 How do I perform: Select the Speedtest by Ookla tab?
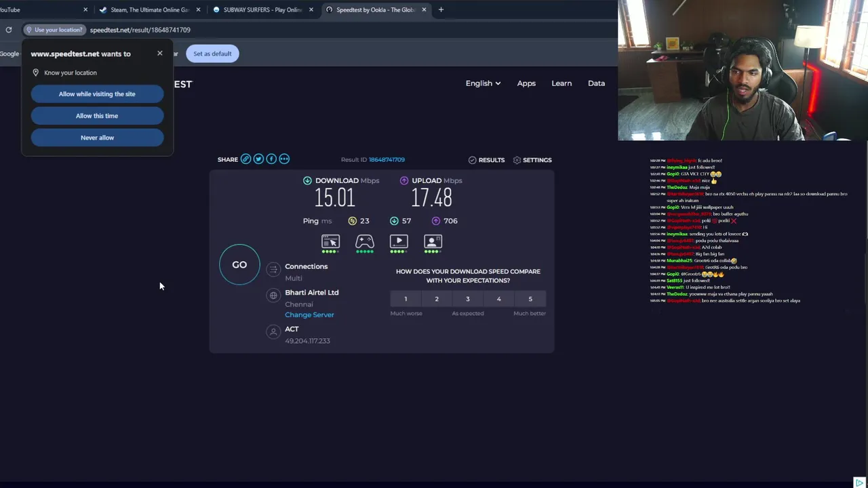click(x=376, y=9)
